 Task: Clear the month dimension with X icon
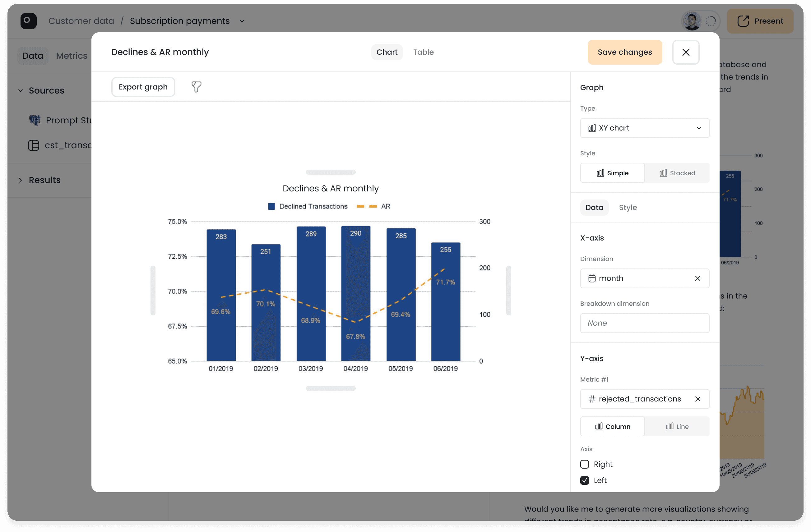tap(697, 279)
